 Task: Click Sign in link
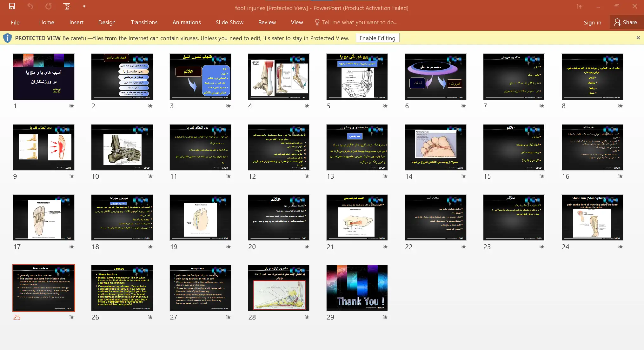tap(592, 22)
